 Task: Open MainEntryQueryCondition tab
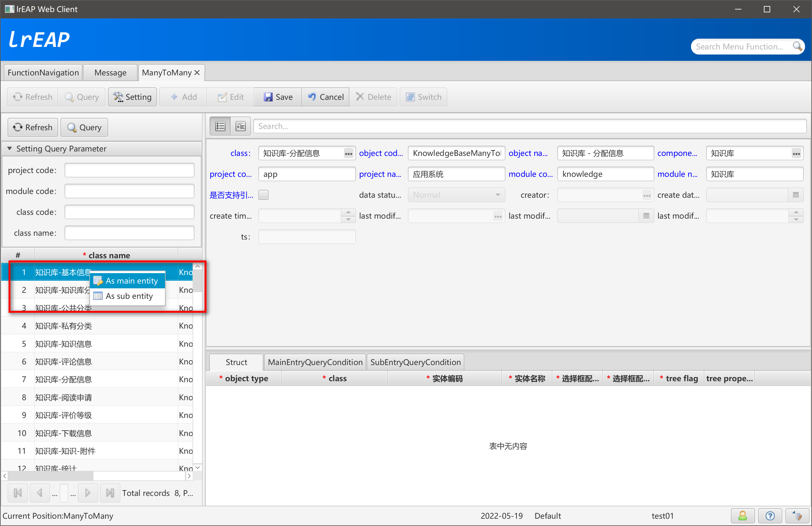point(315,362)
